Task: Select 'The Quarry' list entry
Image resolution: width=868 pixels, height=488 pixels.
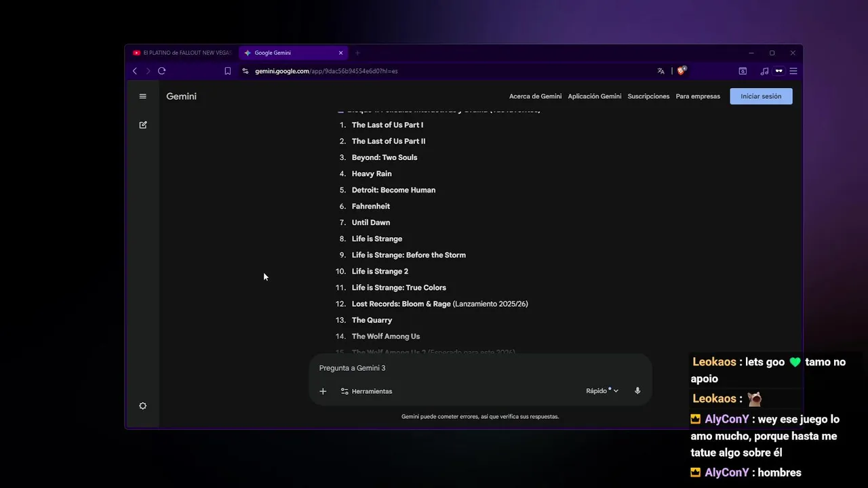Action: click(x=372, y=320)
